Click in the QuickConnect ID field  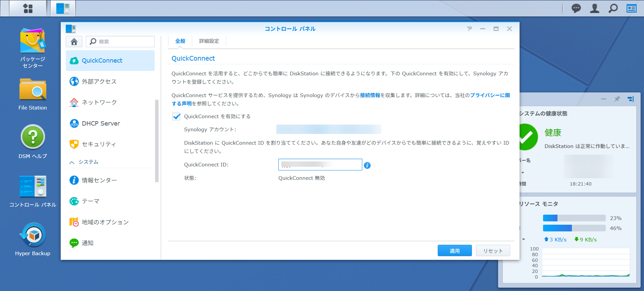[320, 165]
